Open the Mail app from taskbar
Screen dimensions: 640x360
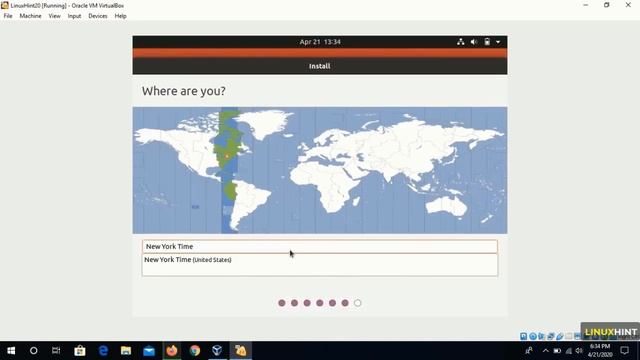point(149,351)
